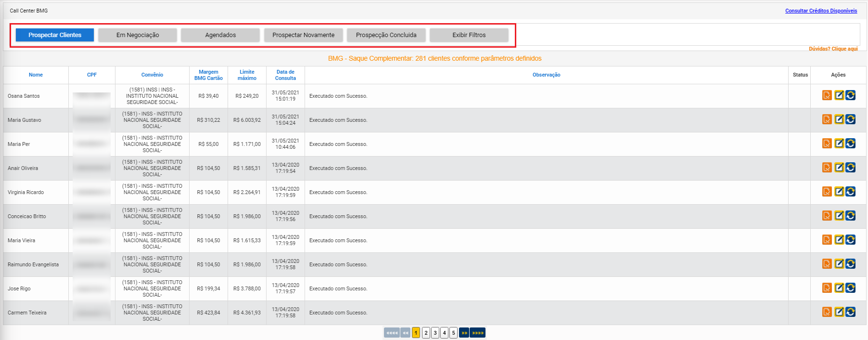The image size is (868, 340).
Task: Edit the Conceicao Britto entry
Action: pyautogui.click(x=839, y=216)
